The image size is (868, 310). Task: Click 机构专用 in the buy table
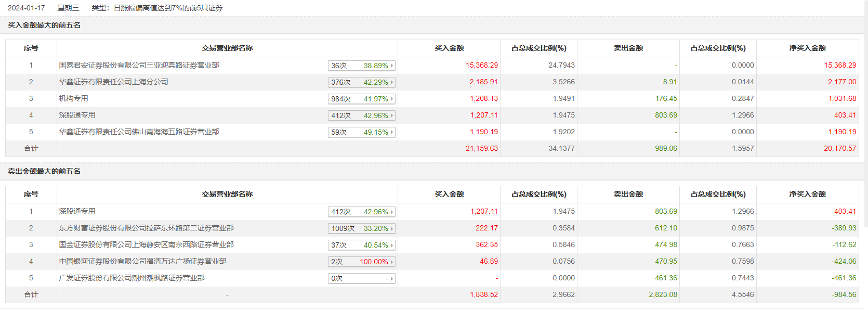pyautogui.click(x=73, y=98)
